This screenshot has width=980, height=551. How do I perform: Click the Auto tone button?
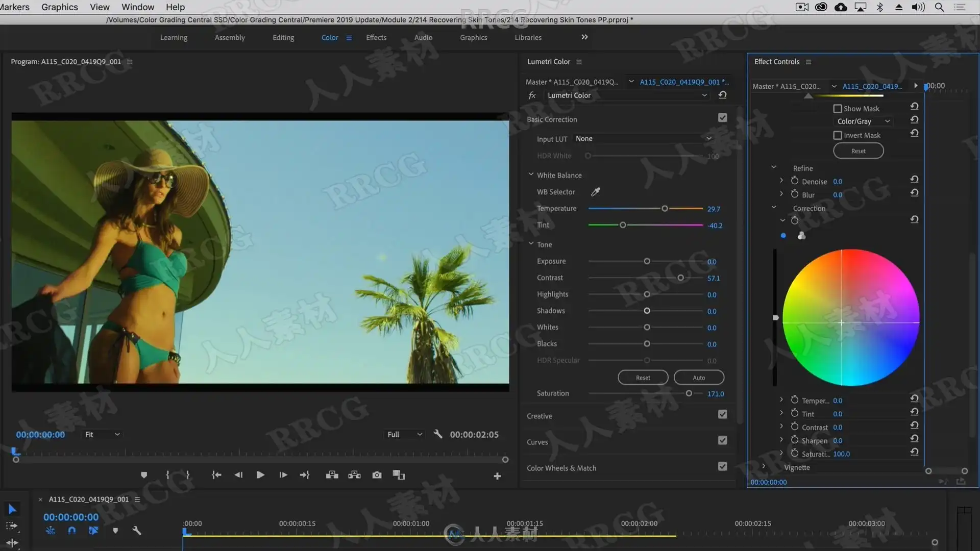pos(699,378)
